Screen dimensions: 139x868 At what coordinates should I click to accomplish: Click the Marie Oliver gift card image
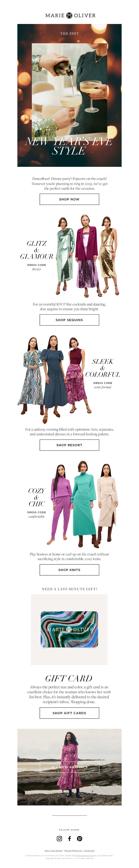[69, 629]
